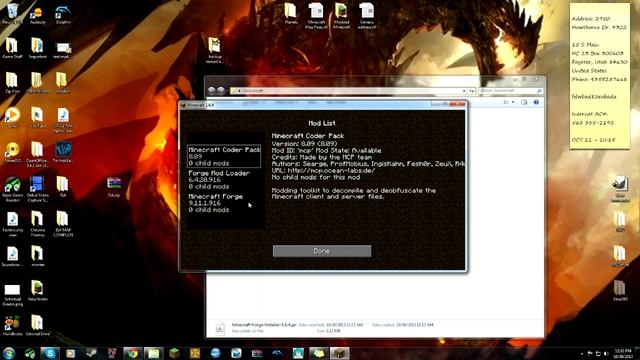Open the Panels folder at top of desktop
The height and width of the screenshot is (360, 640).
click(291, 13)
